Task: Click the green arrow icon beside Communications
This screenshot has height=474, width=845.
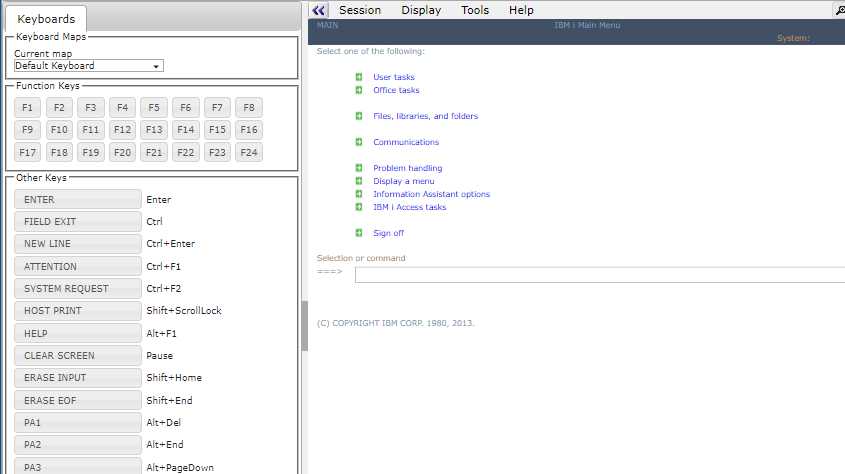Action: click(x=359, y=142)
